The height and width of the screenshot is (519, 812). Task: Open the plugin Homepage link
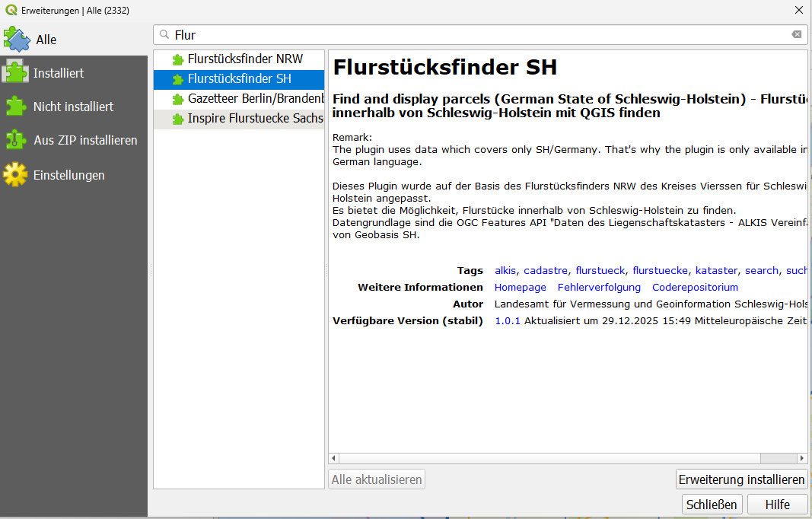coord(520,287)
